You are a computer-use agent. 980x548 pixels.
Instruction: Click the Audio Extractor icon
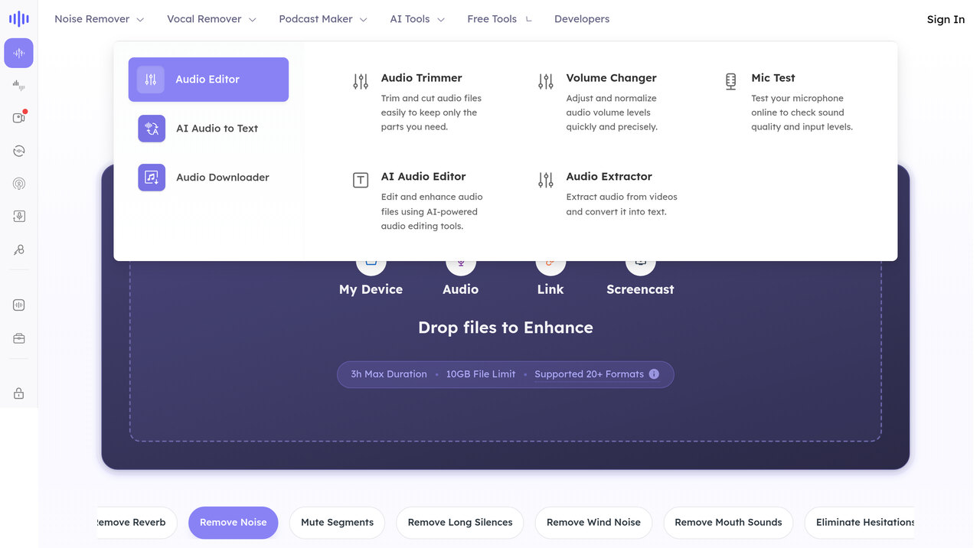[x=546, y=180]
